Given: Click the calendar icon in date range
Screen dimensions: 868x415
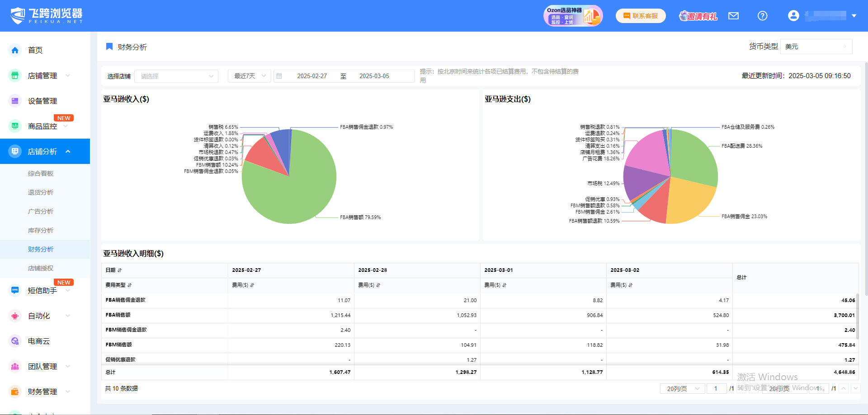Looking at the screenshot, I should click(279, 76).
